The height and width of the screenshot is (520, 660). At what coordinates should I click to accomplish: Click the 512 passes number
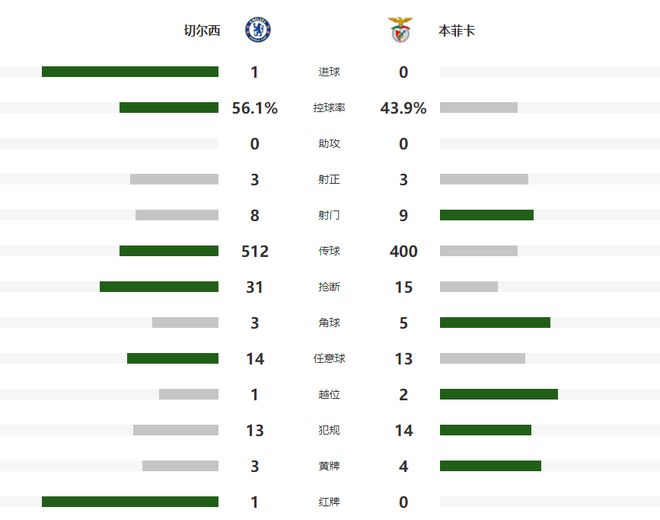(x=255, y=251)
